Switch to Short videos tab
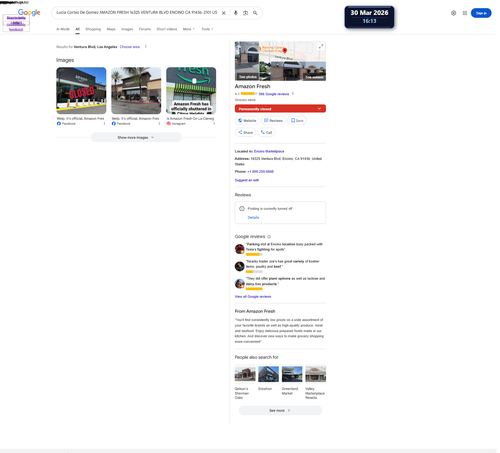This screenshot has width=500, height=453. click(x=167, y=29)
